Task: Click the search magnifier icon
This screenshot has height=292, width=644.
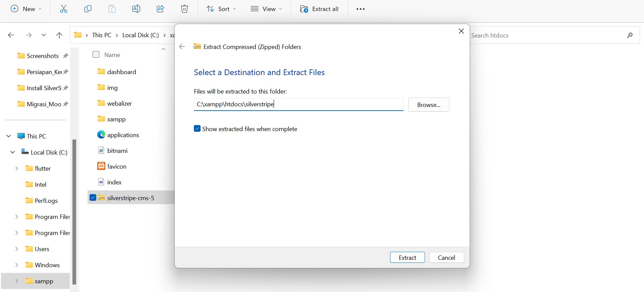Action: coord(630,35)
